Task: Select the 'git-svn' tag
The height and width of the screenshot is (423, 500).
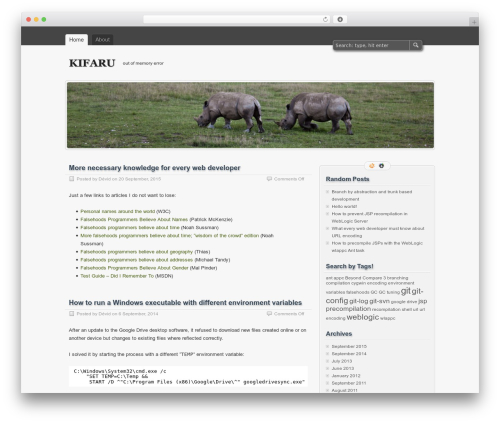Action: [x=379, y=301]
